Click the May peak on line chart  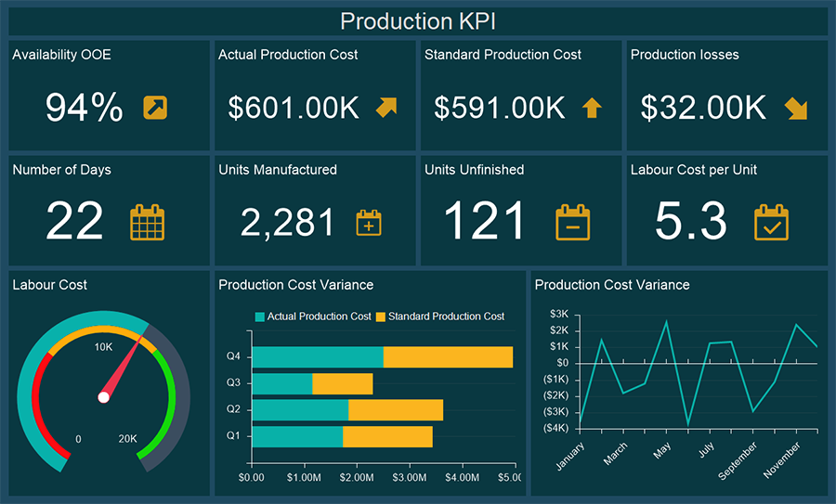click(666, 322)
